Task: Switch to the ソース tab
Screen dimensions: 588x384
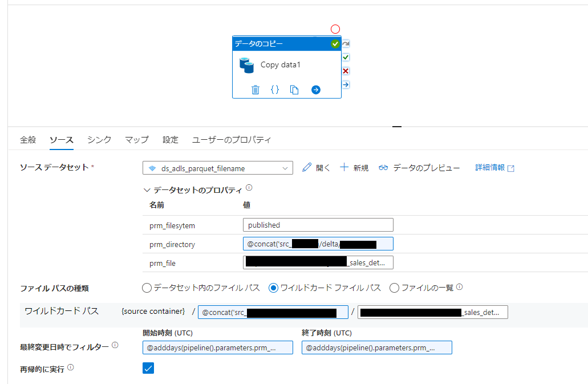Action: [x=62, y=140]
